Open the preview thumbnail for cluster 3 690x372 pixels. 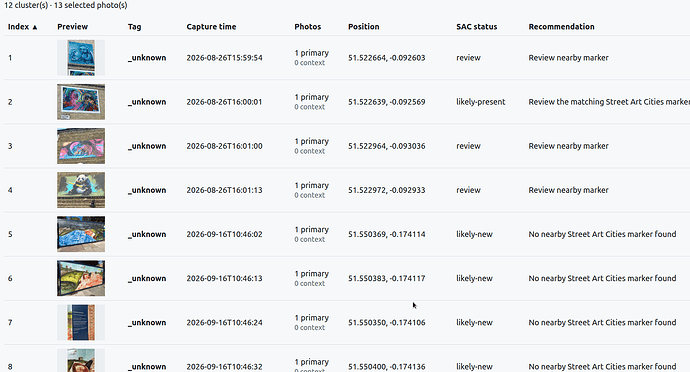(81, 146)
